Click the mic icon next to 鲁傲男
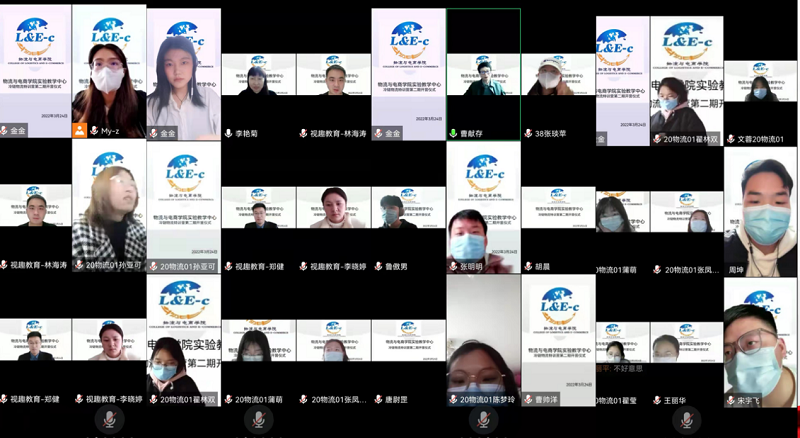Screen dimensions: 800x438 (377, 266)
